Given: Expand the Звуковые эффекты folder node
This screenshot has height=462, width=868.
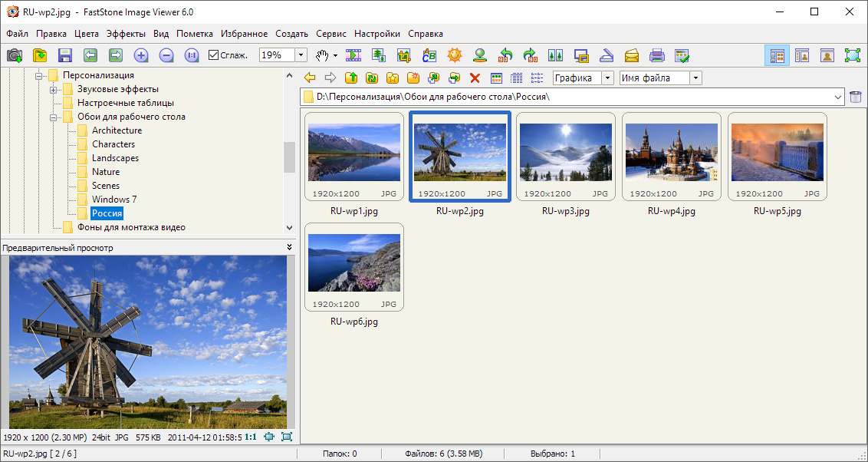Looking at the screenshot, I should 53,89.
